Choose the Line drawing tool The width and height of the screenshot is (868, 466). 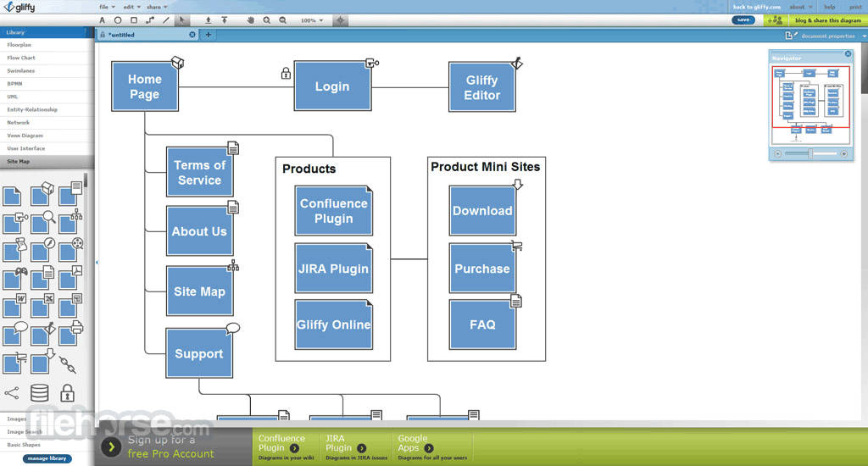(166, 20)
